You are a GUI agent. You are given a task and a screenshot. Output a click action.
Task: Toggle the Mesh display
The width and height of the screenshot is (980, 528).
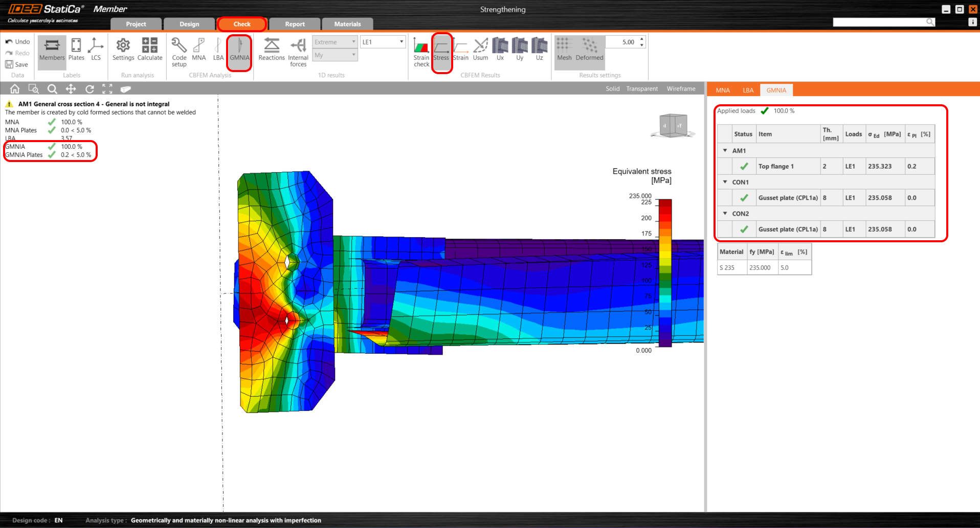[x=564, y=50]
